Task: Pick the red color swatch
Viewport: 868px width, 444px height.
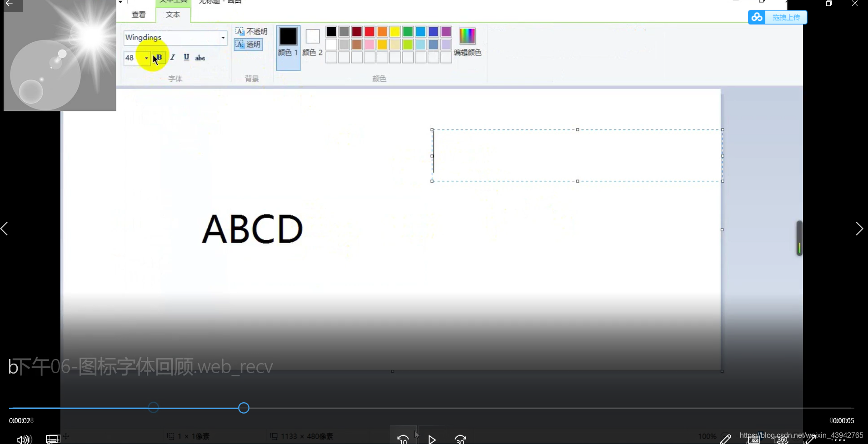Action: 369,31
